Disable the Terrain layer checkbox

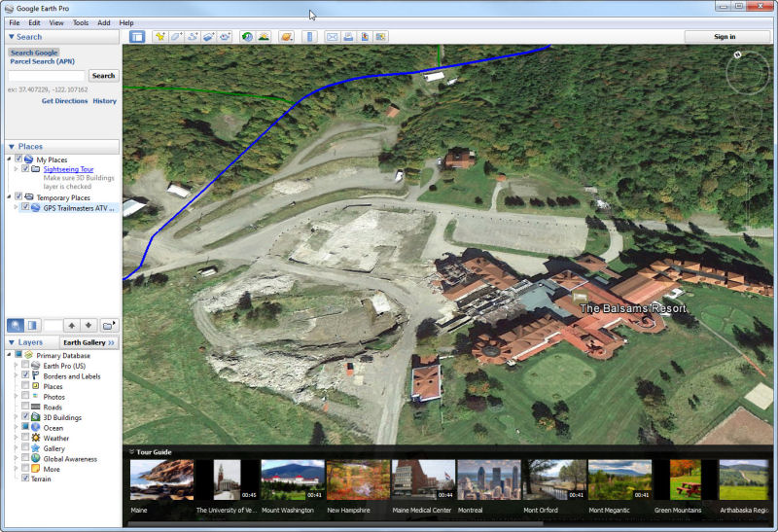(25, 479)
